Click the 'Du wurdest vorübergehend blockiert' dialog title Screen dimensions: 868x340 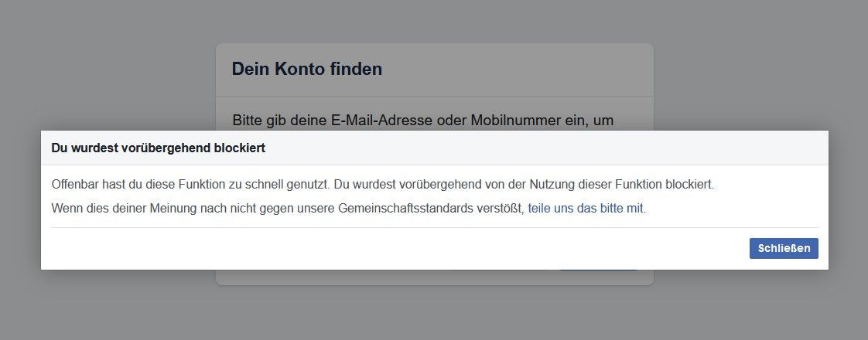(158, 148)
